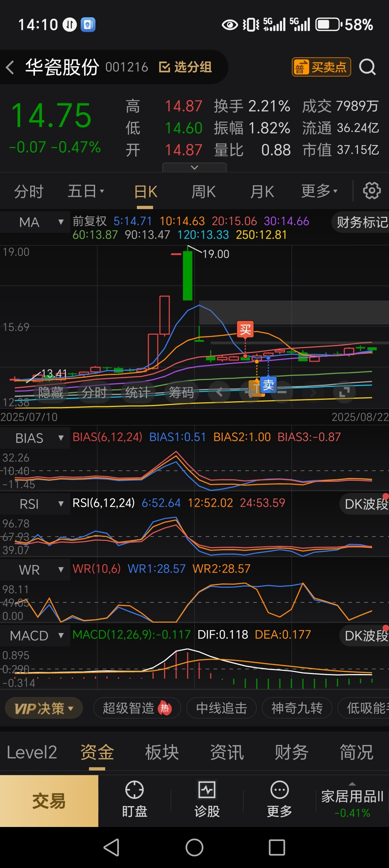Tap Android back navigation triangle
Screen dimensions: 389x868
click(x=112, y=847)
